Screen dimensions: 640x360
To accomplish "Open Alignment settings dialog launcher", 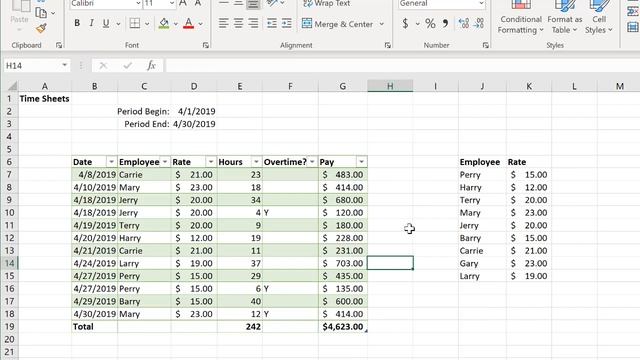I will point(387,45).
